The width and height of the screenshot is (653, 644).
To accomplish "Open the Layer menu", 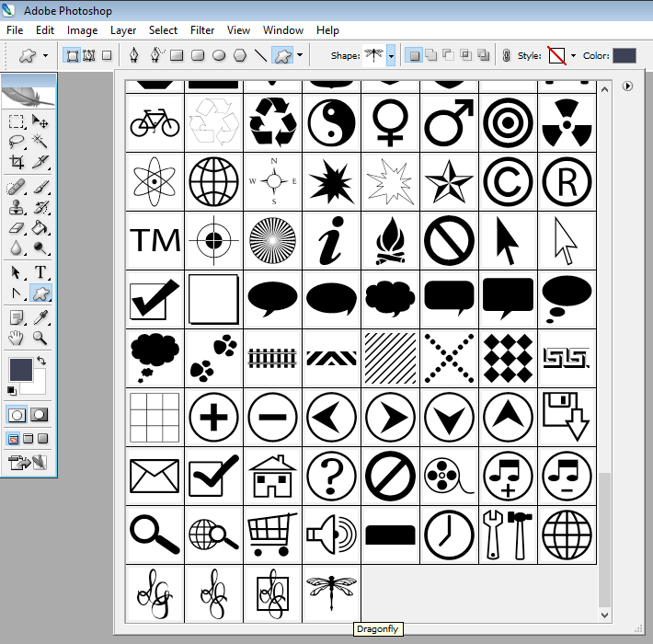I will click(123, 30).
